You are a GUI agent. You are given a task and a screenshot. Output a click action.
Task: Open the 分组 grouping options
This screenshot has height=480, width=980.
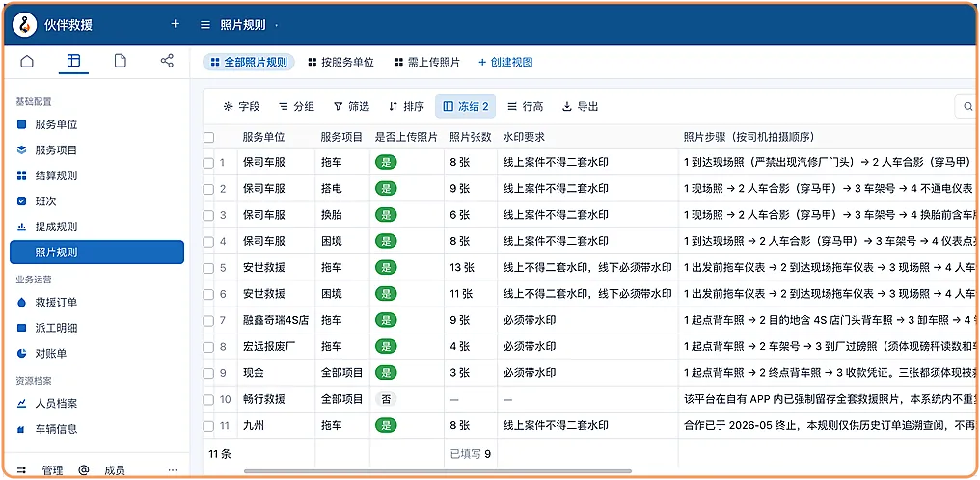pyautogui.click(x=296, y=107)
